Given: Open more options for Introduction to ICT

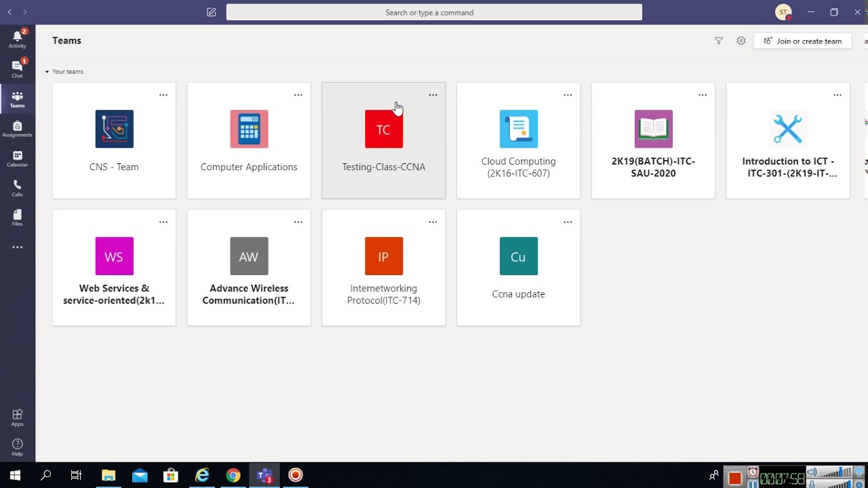Looking at the screenshot, I should (x=837, y=95).
